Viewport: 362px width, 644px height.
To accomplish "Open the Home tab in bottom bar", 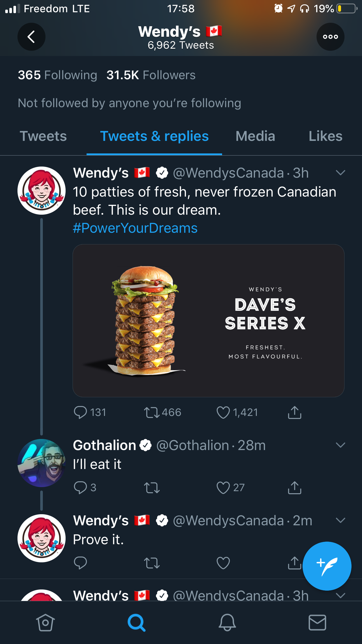I will [x=45, y=622].
